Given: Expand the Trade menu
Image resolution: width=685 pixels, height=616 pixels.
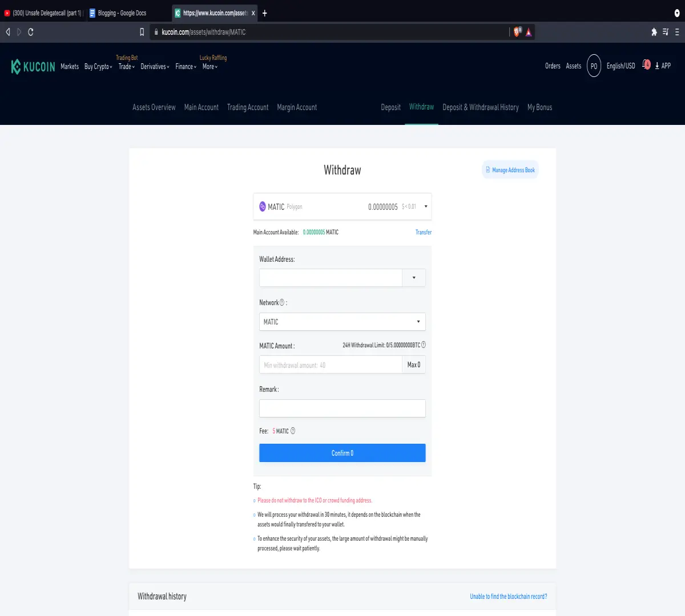Looking at the screenshot, I should click(x=127, y=67).
